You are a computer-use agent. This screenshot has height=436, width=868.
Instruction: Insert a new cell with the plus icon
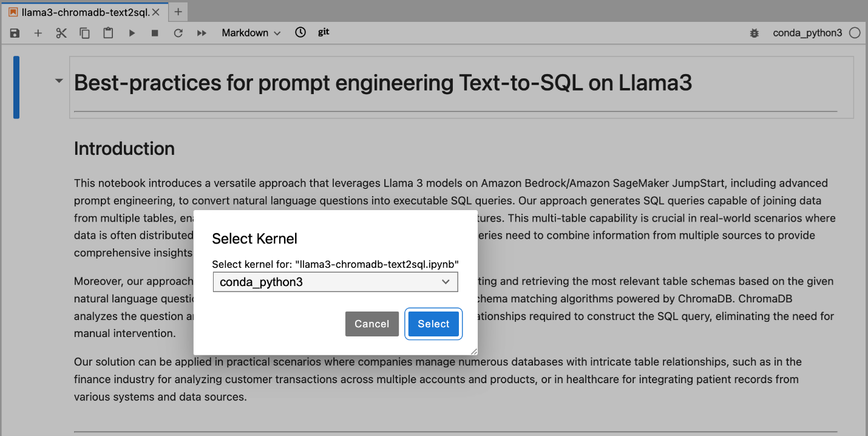pyautogui.click(x=38, y=33)
